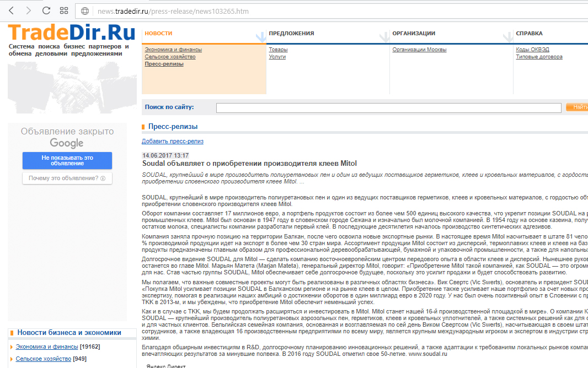Click the down arrow next to ОРГАНИЗАЦИИ
This screenshot has height=368, width=588.
tap(508, 37)
